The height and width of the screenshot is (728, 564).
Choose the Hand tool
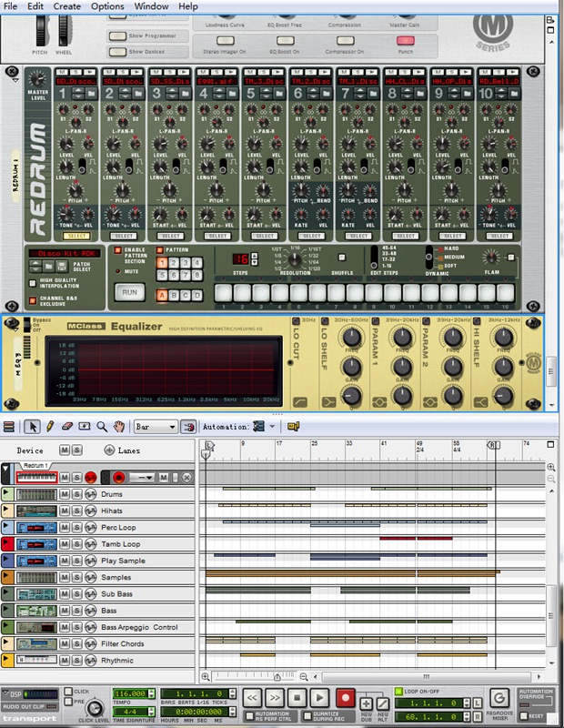click(118, 426)
